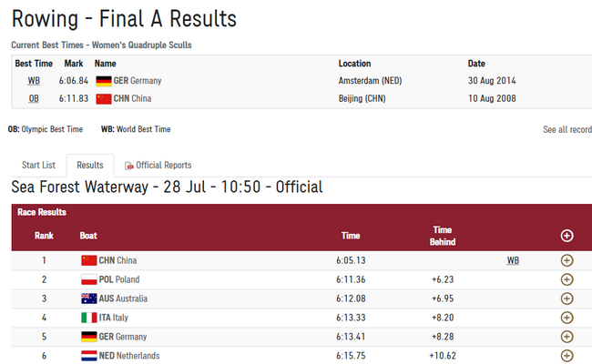Expand all rows with header plus icon
Screen dimensions: 592x364
tap(566, 236)
